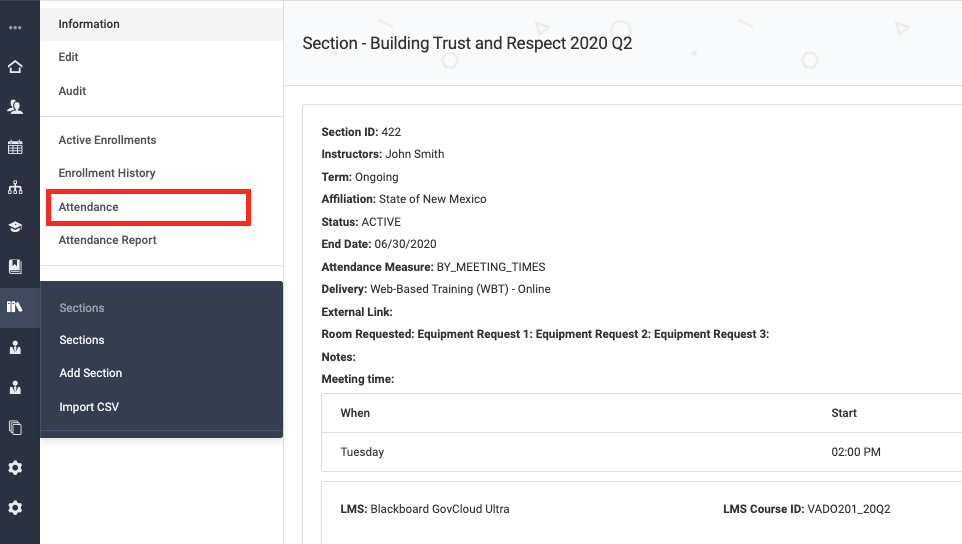Open the users icon in sidebar
The width and height of the screenshot is (962, 544).
pos(15,107)
